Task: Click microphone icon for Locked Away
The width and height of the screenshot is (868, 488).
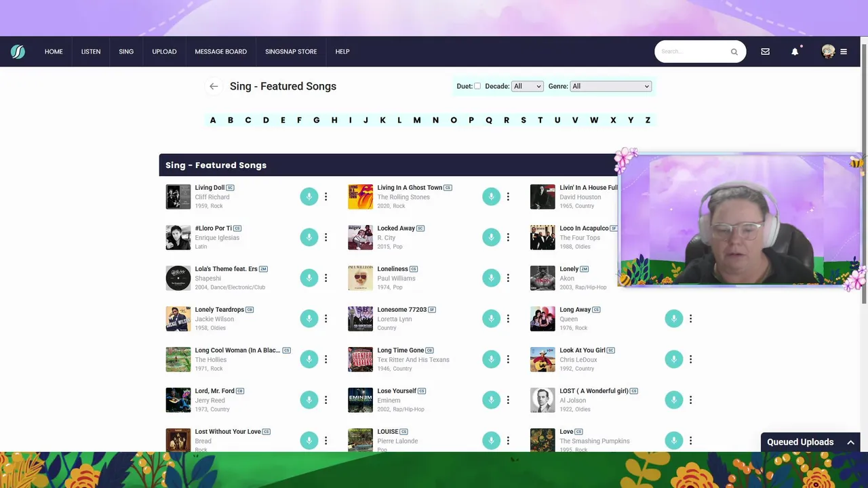Action: tap(492, 237)
